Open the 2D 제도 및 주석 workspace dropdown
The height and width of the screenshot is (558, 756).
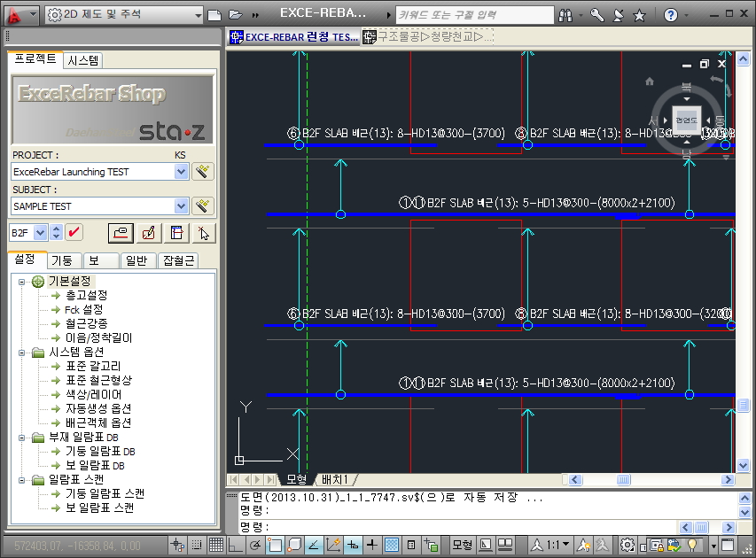(124, 15)
